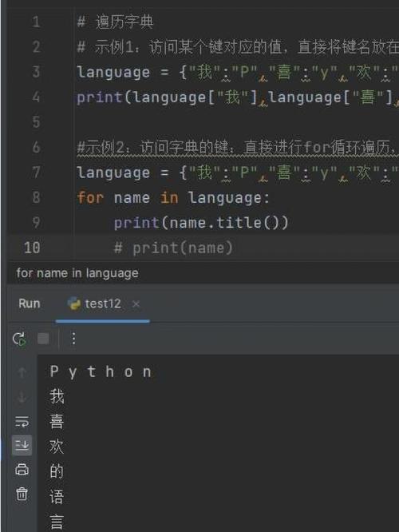Place cursor on comment '# 遍历字典'
This screenshot has width=399, height=532.
click(115, 22)
